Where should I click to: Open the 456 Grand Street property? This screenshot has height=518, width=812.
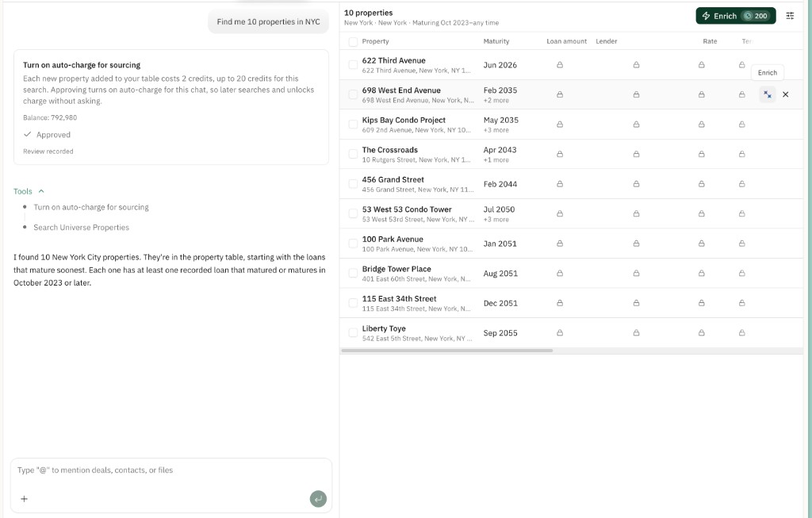pos(393,180)
